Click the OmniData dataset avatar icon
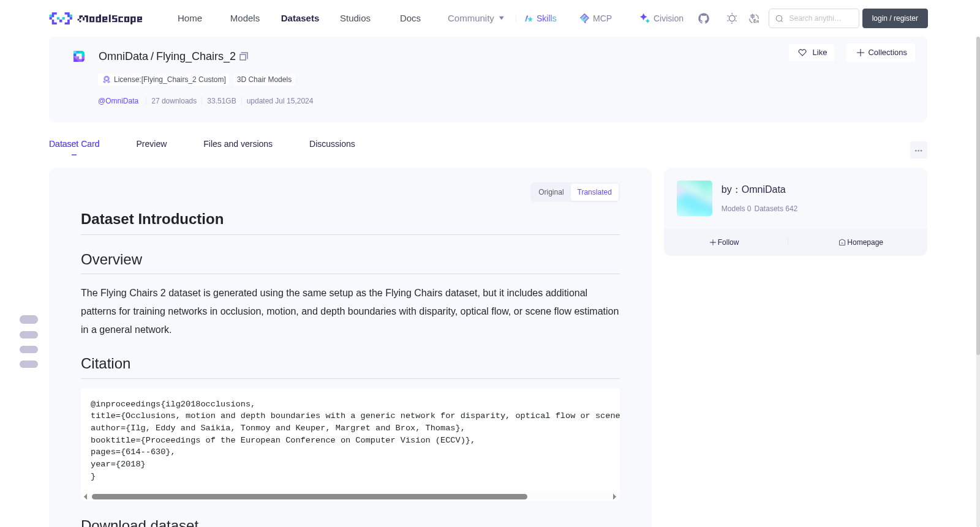The image size is (980, 527). coord(79,56)
